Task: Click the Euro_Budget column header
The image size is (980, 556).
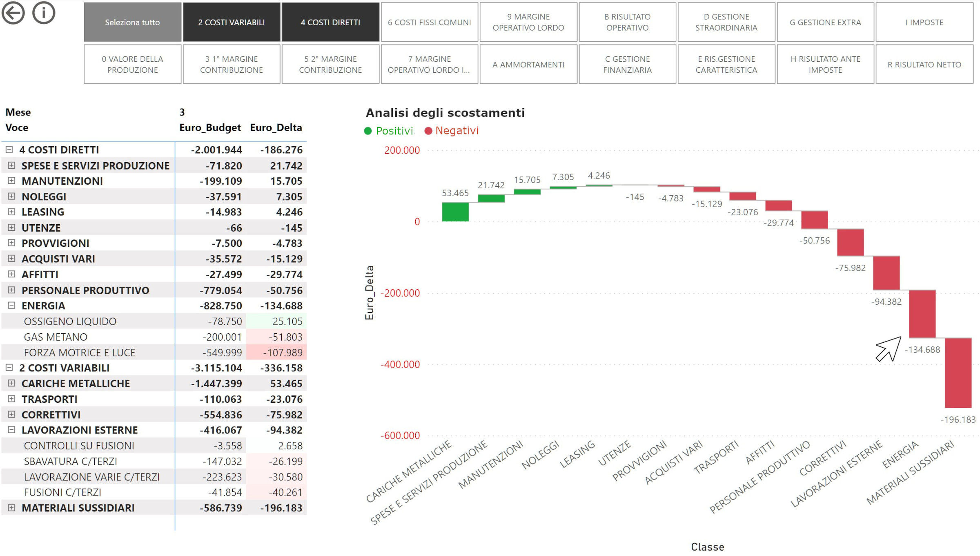Action: pyautogui.click(x=210, y=127)
